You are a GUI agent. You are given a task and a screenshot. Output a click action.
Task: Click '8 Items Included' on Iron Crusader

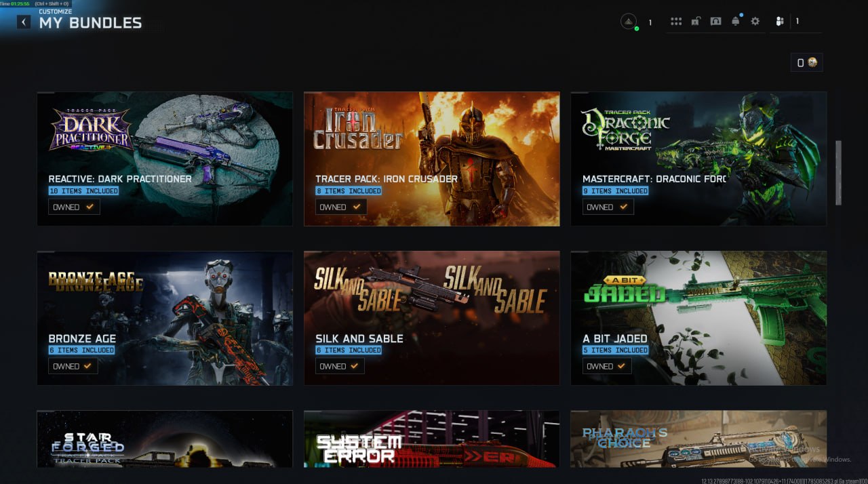pyautogui.click(x=349, y=191)
